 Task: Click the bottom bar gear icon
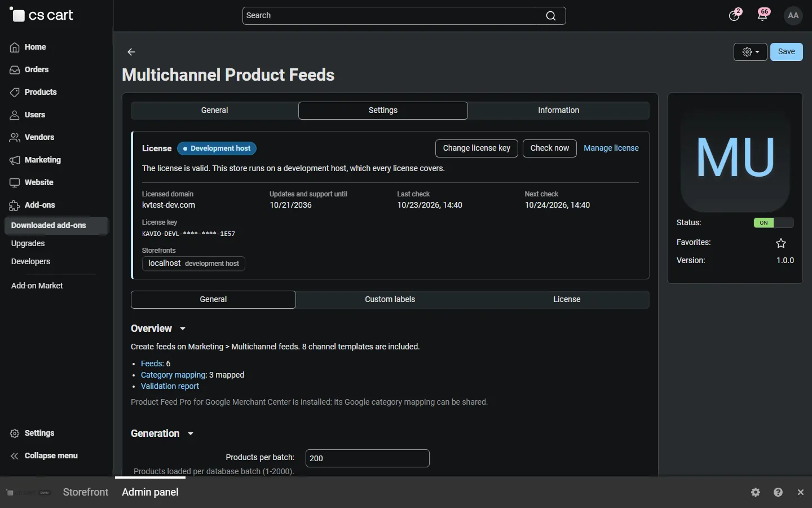(756, 492)
